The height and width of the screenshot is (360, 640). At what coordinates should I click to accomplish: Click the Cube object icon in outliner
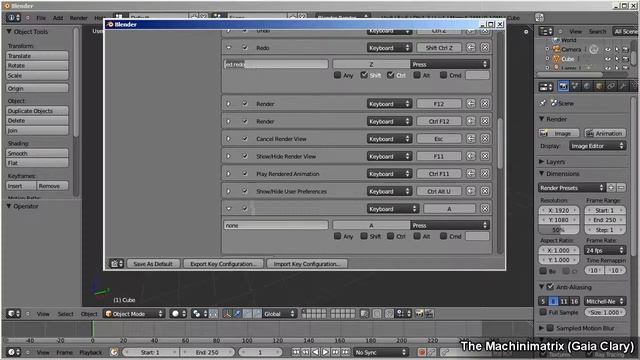tap(556, 59)
